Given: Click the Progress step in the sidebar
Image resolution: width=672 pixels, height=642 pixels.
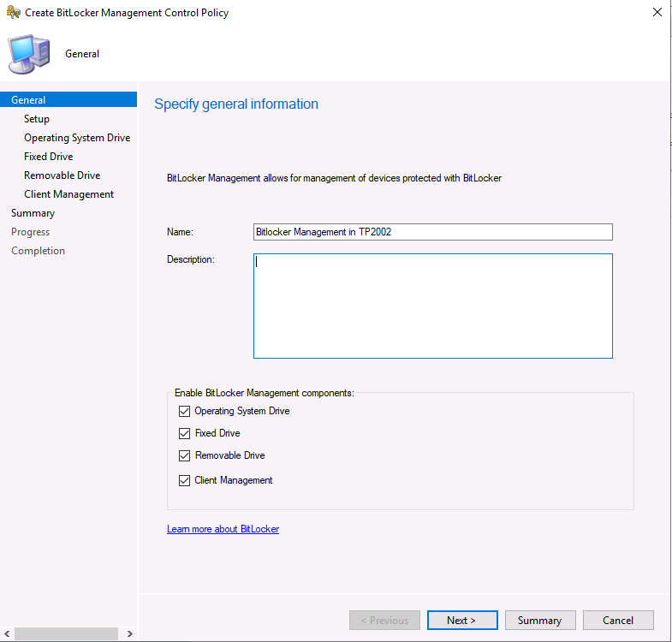Looking at the screenshot, I should 31,232.
